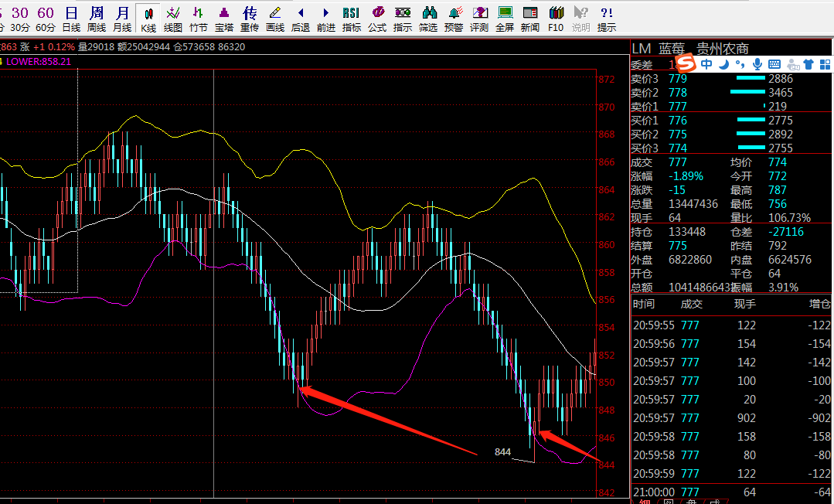The width and height of the screenshot is (834, 504).
Task: Click the 后退 back arrow
Action: pos(301,19)
